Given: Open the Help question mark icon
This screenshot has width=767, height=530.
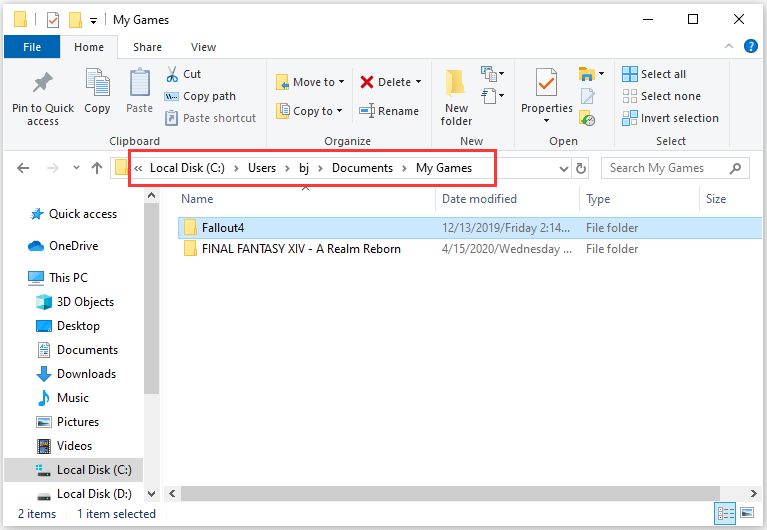Looking at the screenshot, I should pyautogui.click(x=750, y=46).
